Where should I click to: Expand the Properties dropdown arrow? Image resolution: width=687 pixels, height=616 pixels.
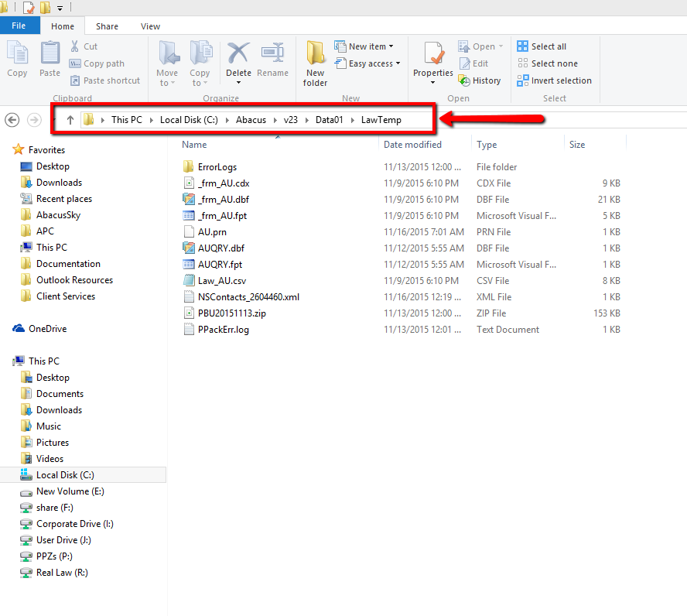click(433, 82)
